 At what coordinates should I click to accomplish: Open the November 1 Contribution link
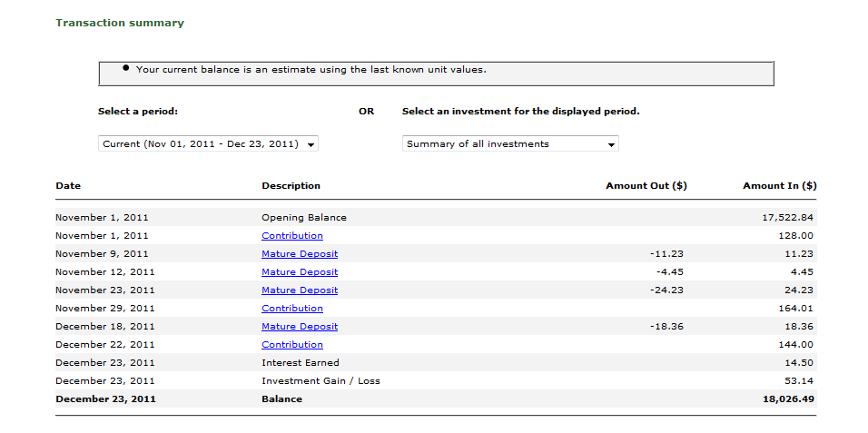292,235
